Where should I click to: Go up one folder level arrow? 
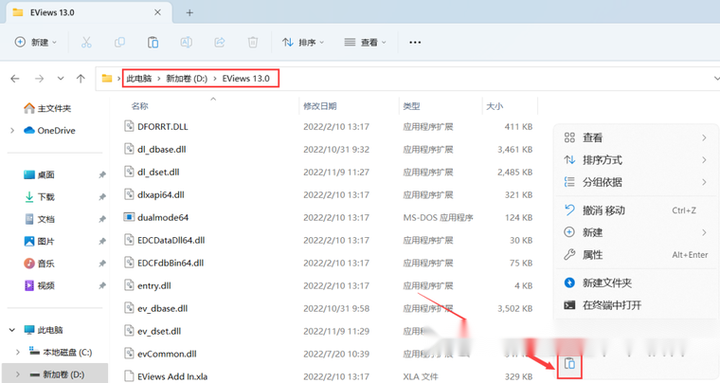point(81,79)
